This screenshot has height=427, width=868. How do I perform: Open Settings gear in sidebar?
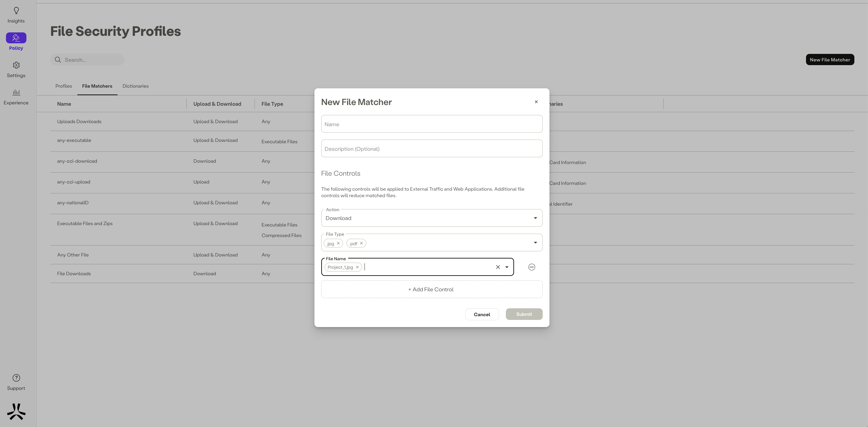point(16,65)
